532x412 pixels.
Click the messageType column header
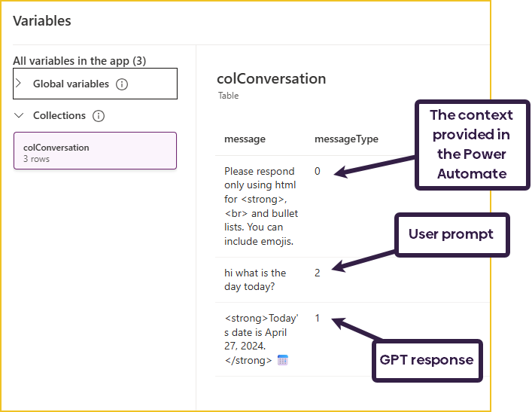[x=346, y=139]
